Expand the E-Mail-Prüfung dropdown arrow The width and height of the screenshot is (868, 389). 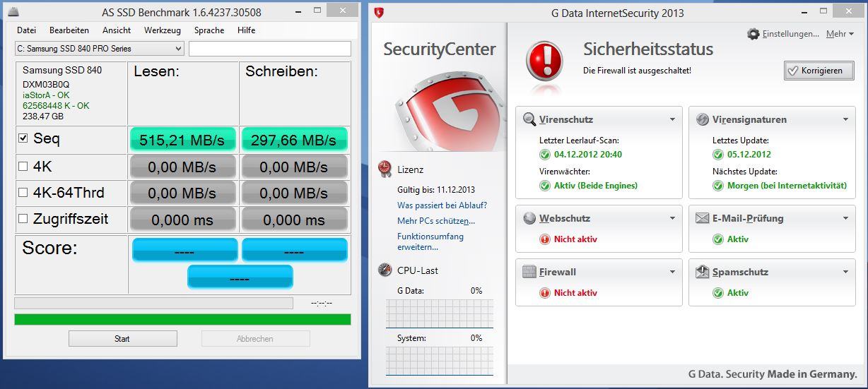point(845,218)
